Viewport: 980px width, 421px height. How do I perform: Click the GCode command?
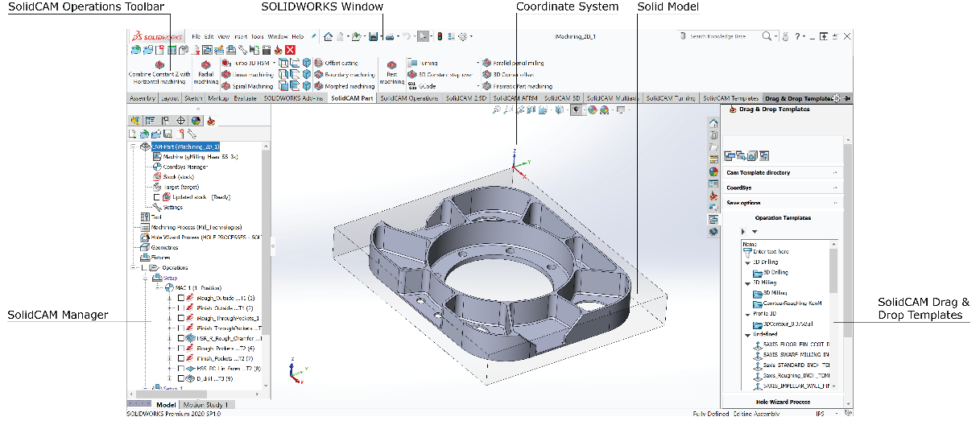coord(424,85)
